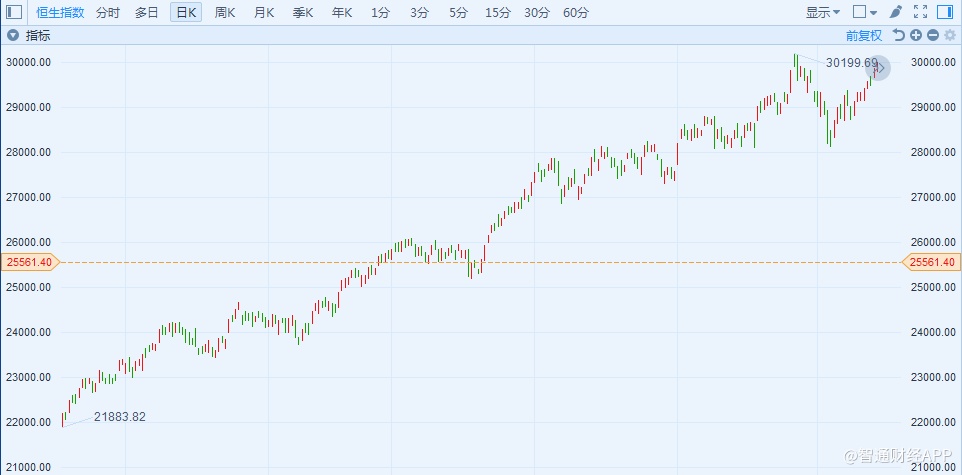Click the left 25561.40 price marker
The image size is (962, 475).
pyautogui.click(x=29, y=262)
